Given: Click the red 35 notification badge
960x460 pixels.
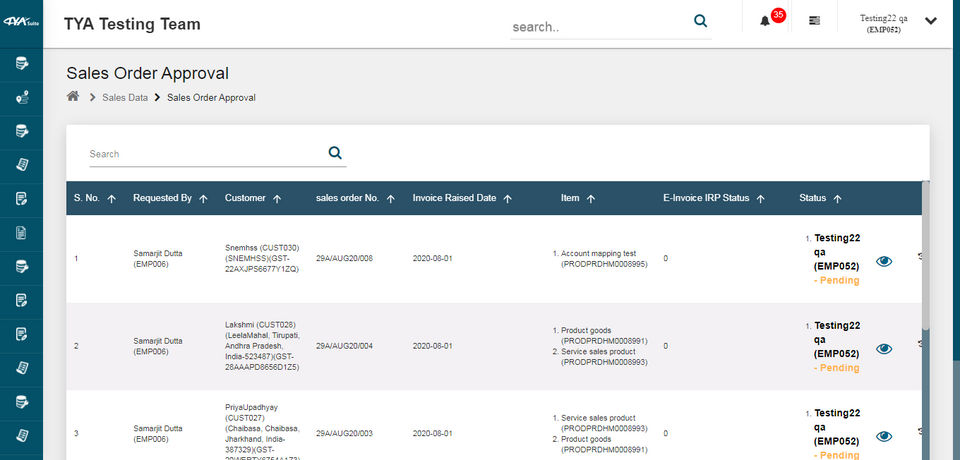Looking at the screenshot, I should point(778,15).
